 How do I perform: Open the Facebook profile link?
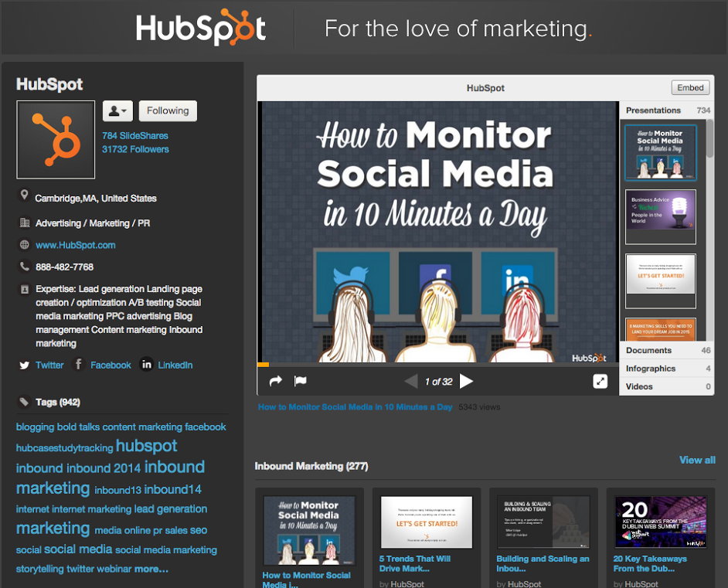[x=111, y=365]
